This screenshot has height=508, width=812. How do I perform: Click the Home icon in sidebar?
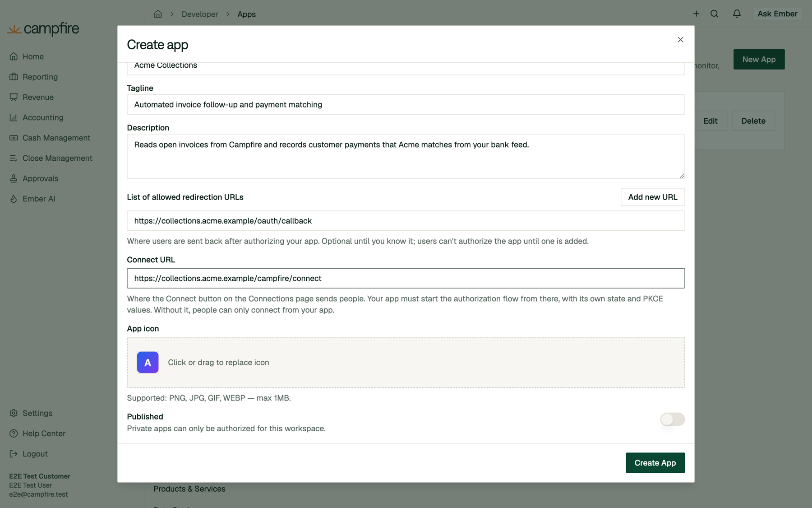tap(14, 56)
